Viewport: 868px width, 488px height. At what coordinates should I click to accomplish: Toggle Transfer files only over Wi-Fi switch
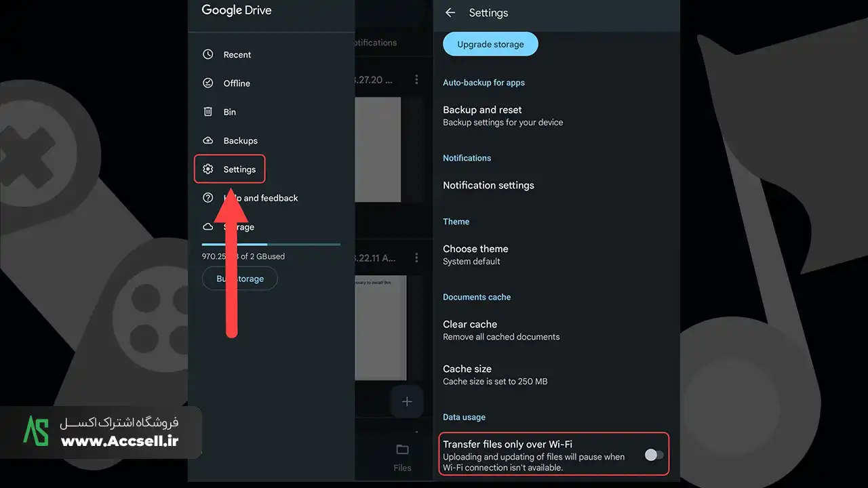tap(654, 454)
